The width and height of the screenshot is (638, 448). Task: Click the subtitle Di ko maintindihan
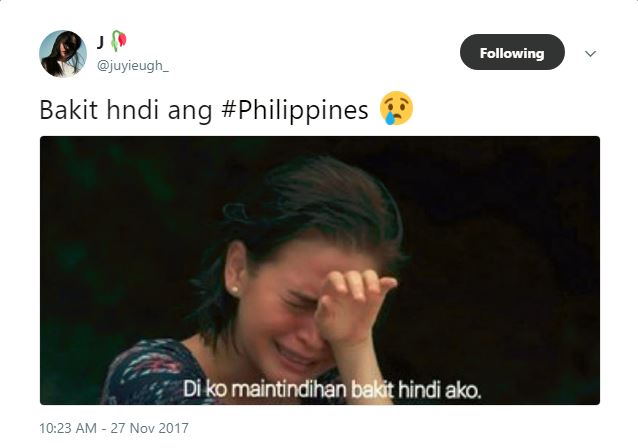(266, 389)
